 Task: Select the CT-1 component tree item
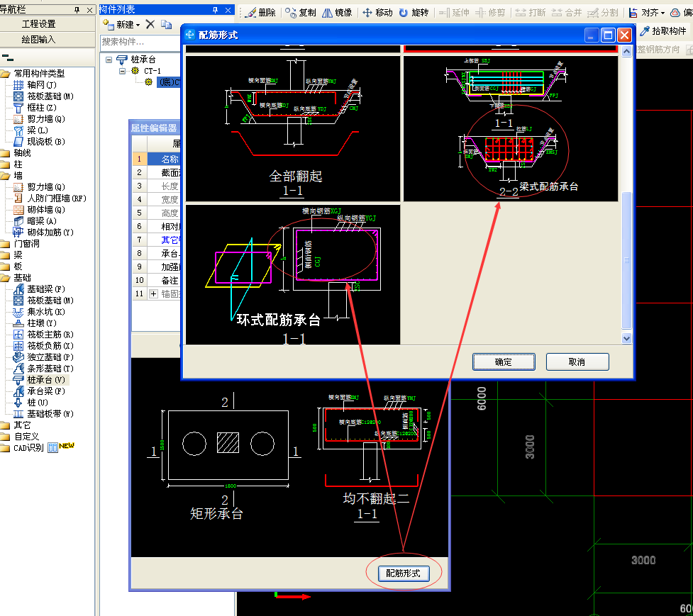(x=152, y=71)
